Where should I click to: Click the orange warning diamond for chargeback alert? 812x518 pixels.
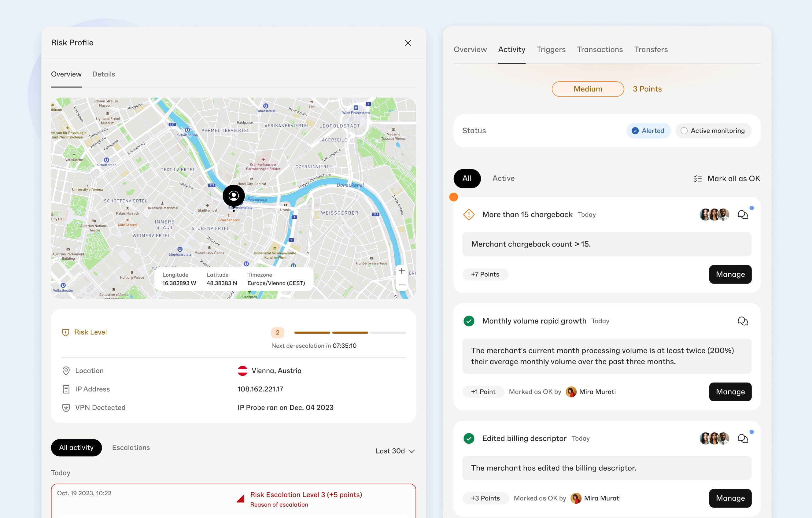tap(469, 214)
